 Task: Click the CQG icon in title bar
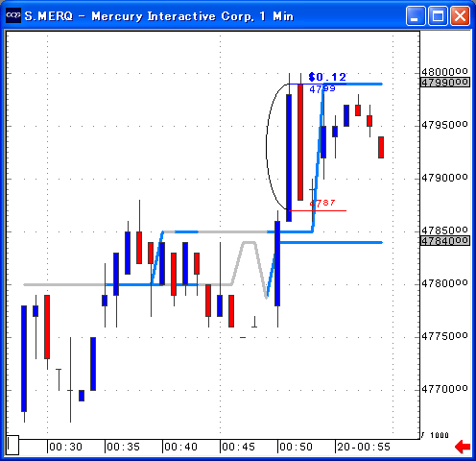pos(13,15)
